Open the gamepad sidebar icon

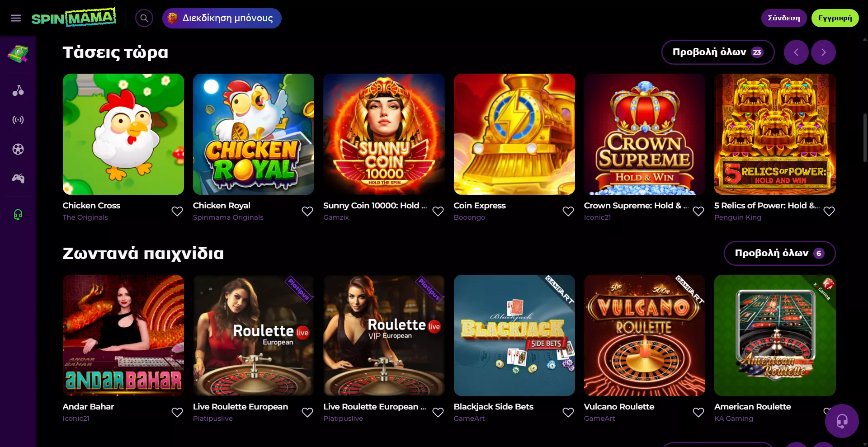tap(18, 179)
